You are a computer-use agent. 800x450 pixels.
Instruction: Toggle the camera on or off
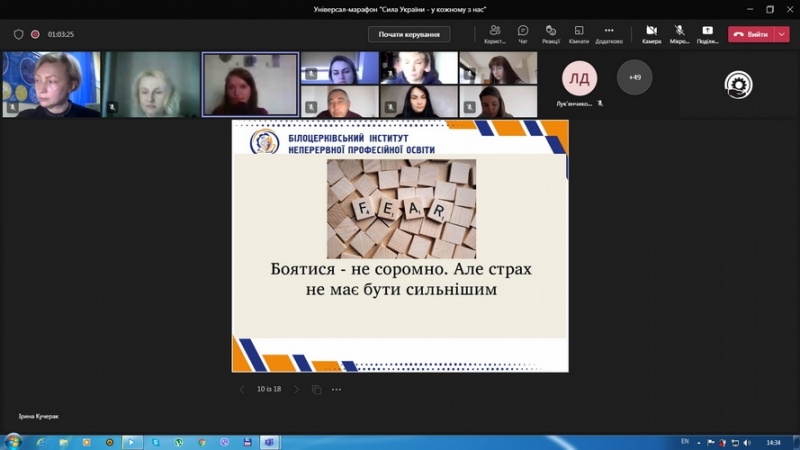tap(651, 34)
